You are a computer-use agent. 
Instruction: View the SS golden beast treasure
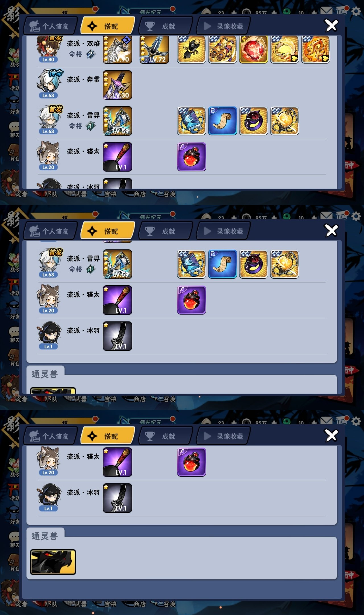coord(284,49)
